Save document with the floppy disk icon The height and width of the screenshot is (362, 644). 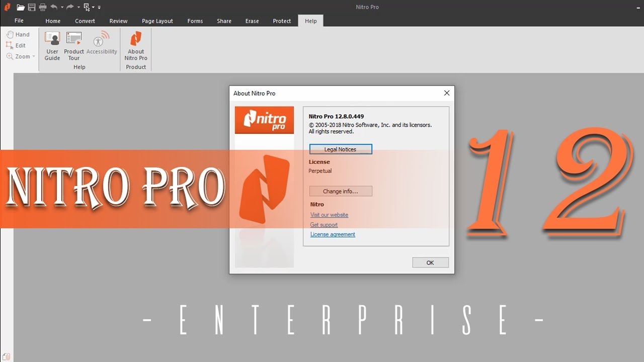(x=32, y=7)
